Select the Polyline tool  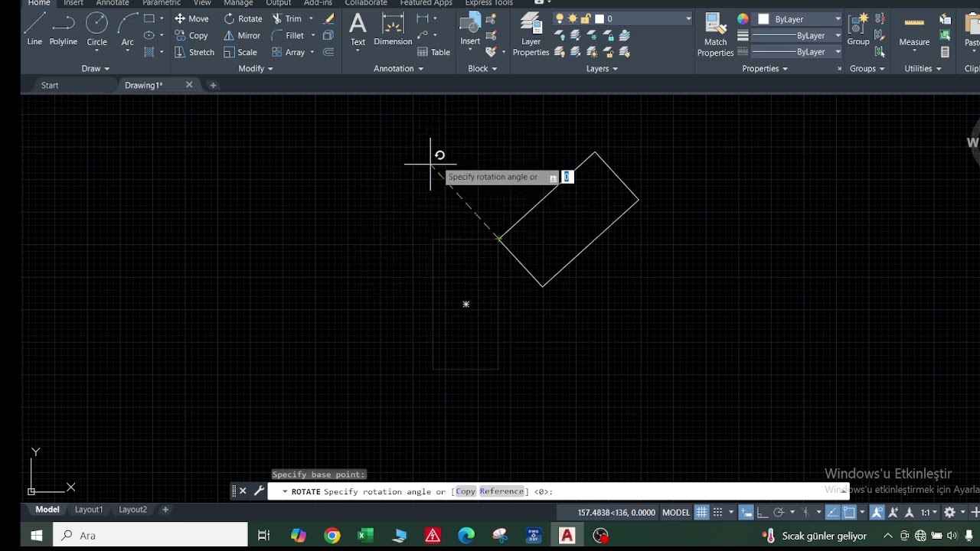64,29
